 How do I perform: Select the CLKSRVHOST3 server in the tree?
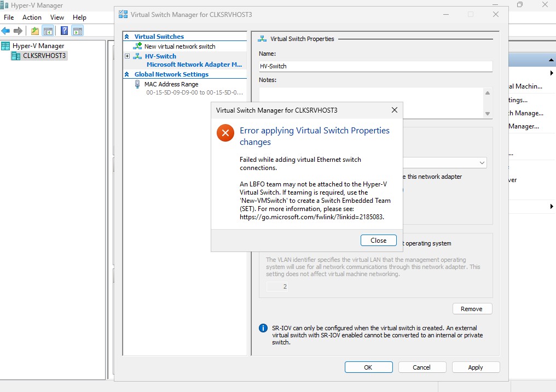pos(44,56)
